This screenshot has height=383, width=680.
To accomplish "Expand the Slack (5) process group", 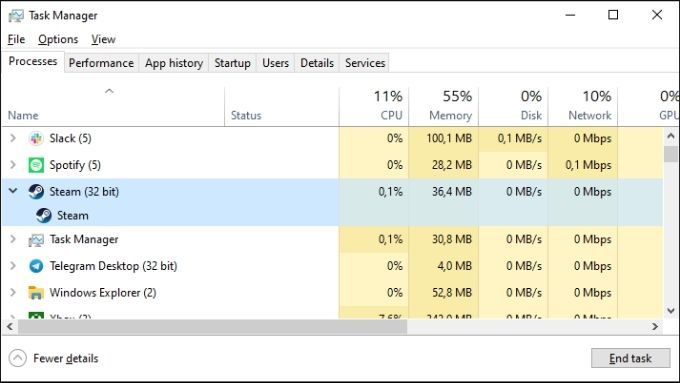I will tap(13, 138).
